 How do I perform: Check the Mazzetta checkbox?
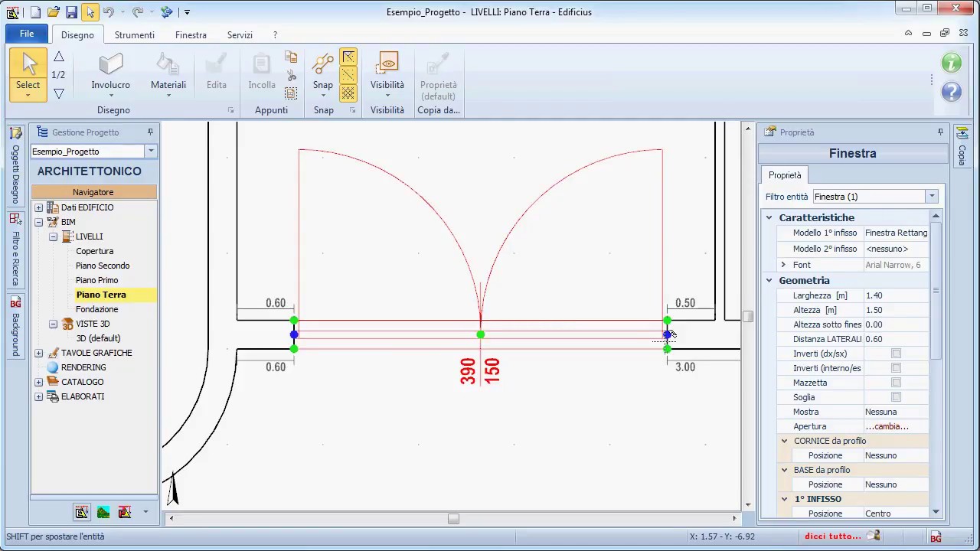(896, 383)
